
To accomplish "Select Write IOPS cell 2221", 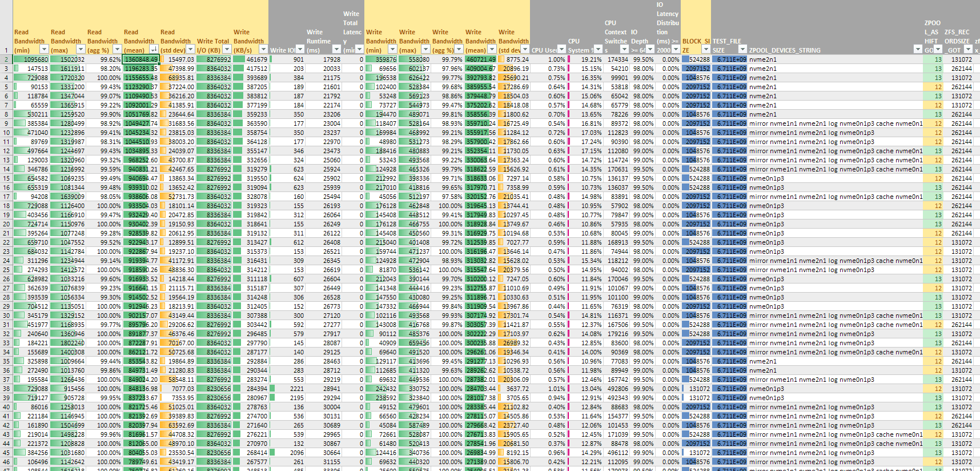I will coord(287,389).
